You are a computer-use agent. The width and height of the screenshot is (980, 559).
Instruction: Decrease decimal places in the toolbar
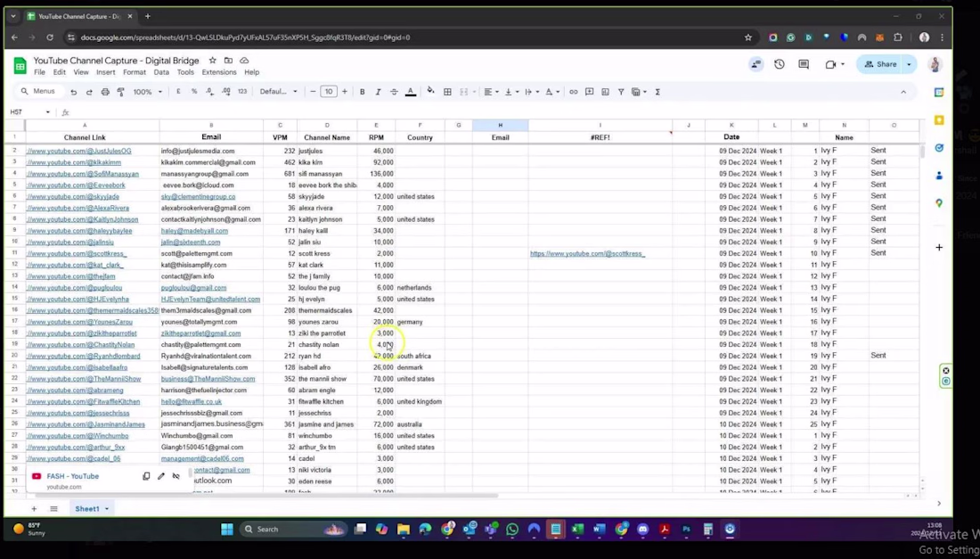[x=209, y=91]
